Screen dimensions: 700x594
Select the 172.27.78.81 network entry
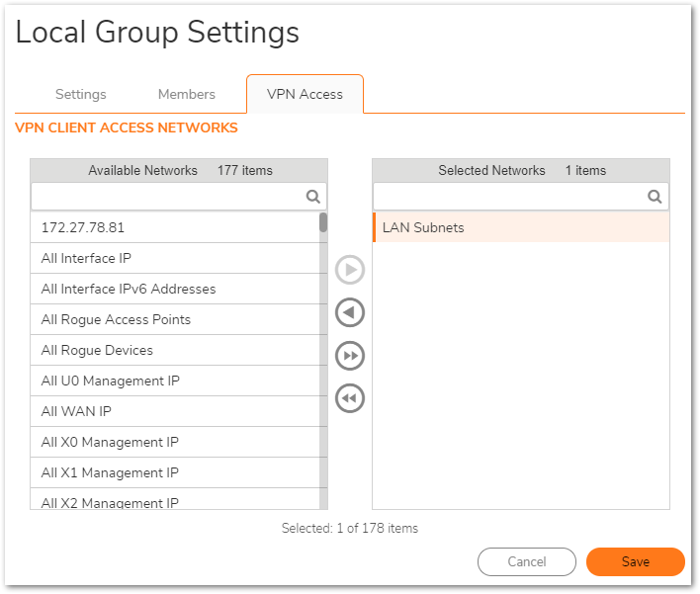pos(175,227)
